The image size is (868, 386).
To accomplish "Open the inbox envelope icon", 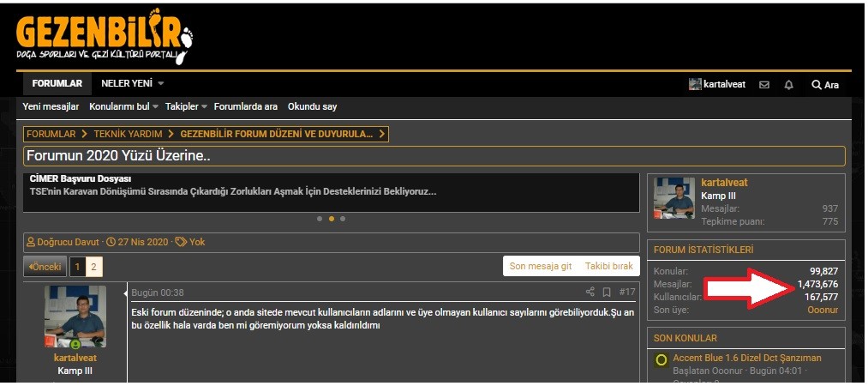I will [763, 85].
